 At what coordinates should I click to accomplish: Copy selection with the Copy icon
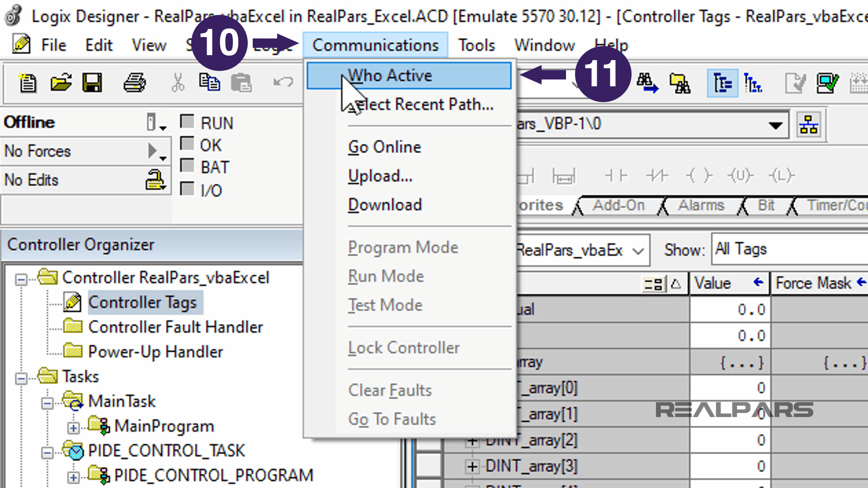(x=210, y=83)
